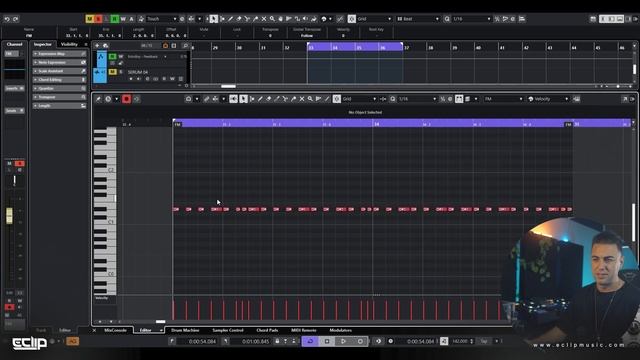Select the Draw pencil tool in top toolbar
640x360 pixels.
231,19
